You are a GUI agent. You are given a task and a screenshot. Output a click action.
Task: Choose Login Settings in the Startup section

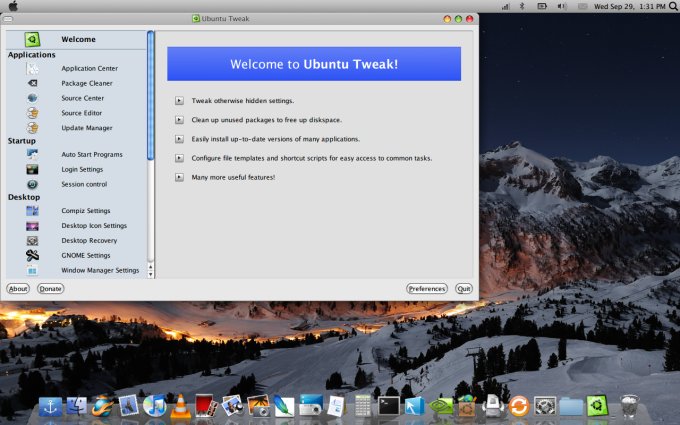pos(82,169)
